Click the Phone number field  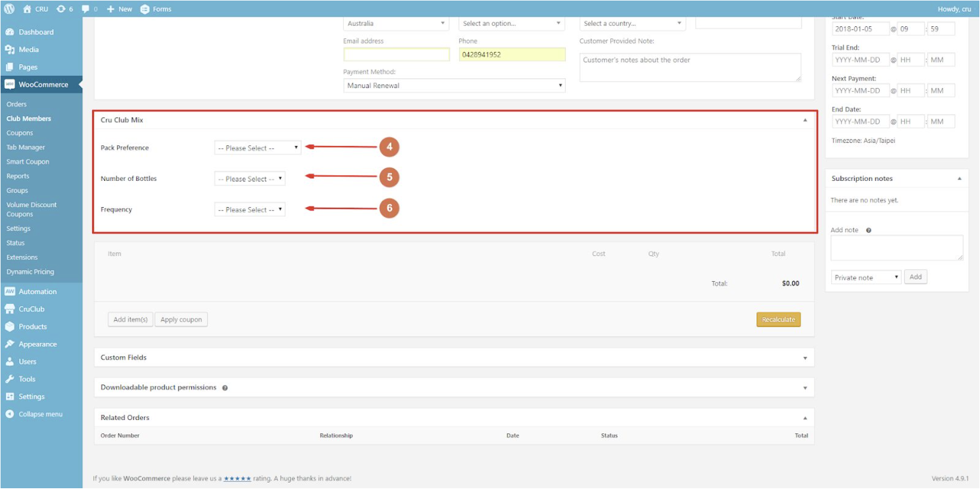pyautogui.click(x=512, y=54)
